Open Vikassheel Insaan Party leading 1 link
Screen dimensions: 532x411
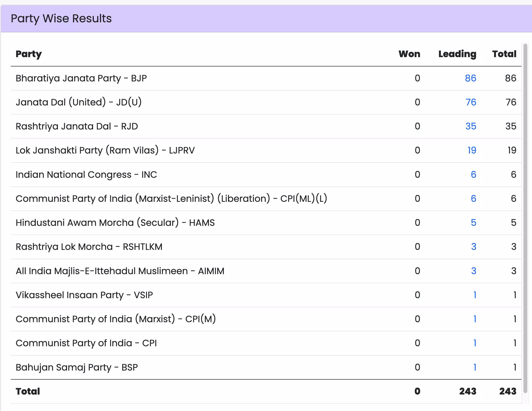coord(475,295)
